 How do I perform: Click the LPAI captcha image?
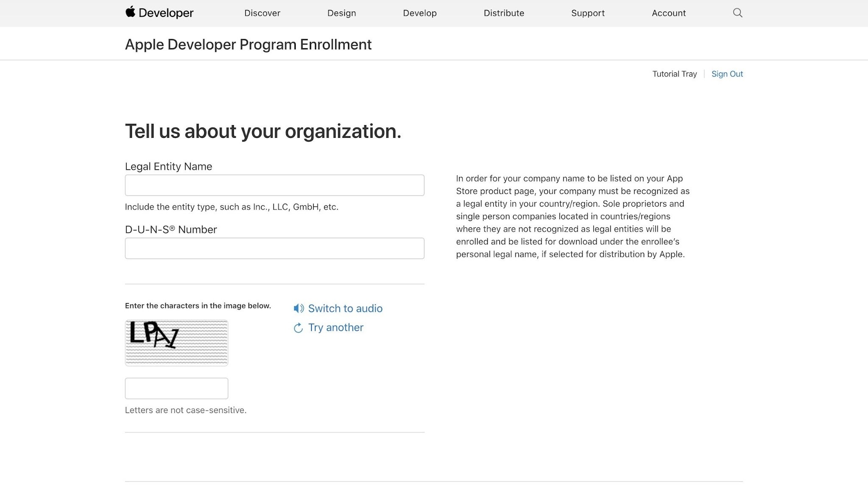[x=176, y=343]
